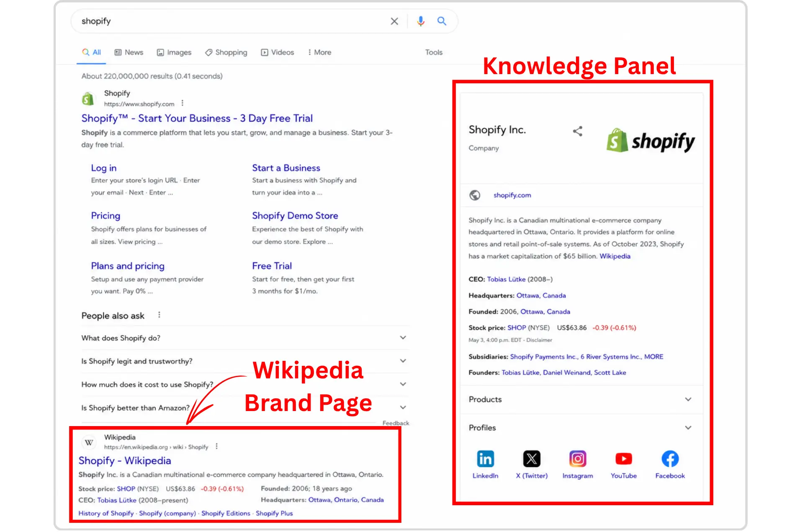
Task: Open Shopify's X (Twitter) profile icon
Action: pyautogui.click(x=532, y=459)
